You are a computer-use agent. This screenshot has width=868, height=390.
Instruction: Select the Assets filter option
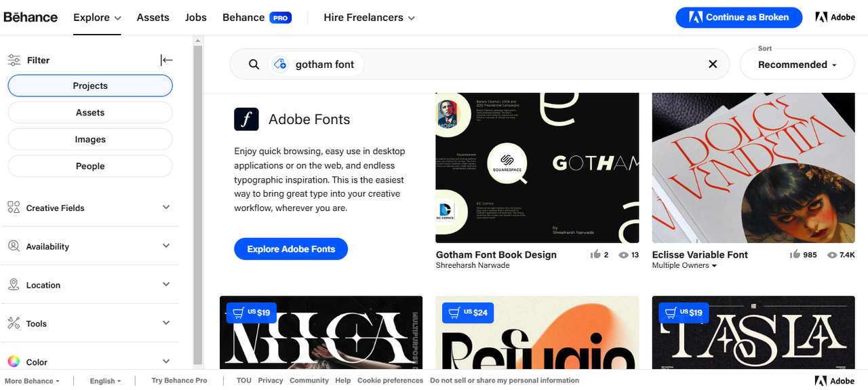tap(90, 113)
